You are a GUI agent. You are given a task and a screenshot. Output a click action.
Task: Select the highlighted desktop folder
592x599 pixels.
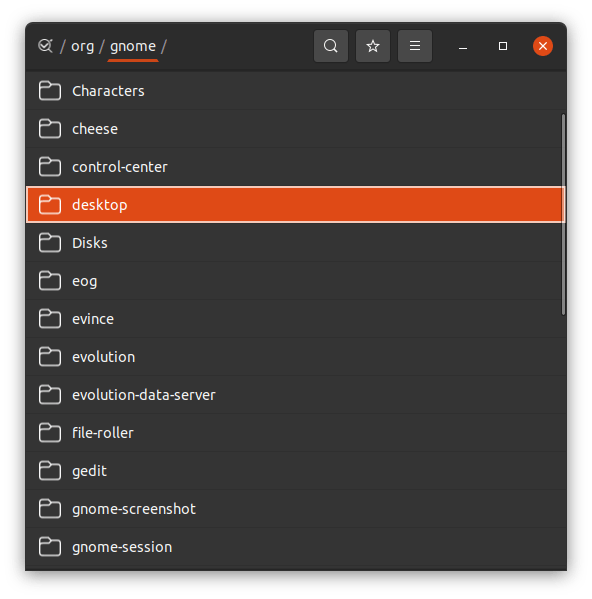point(295,205)
